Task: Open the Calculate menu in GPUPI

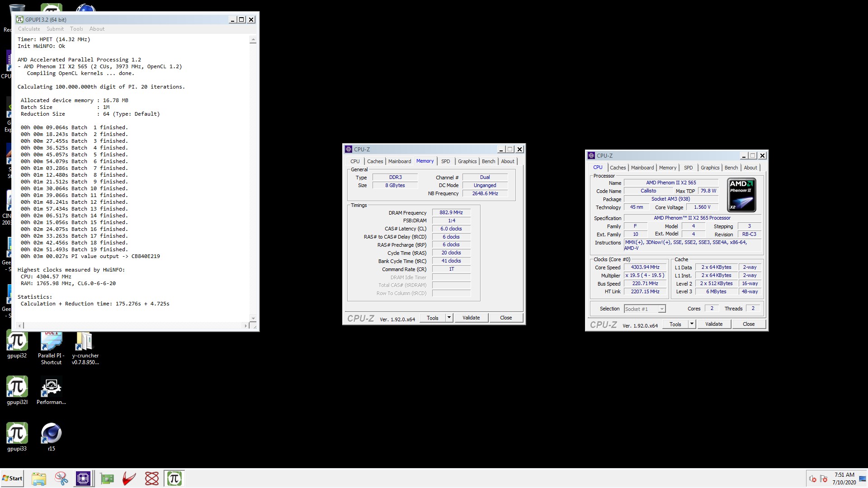Action: (29, 29)
